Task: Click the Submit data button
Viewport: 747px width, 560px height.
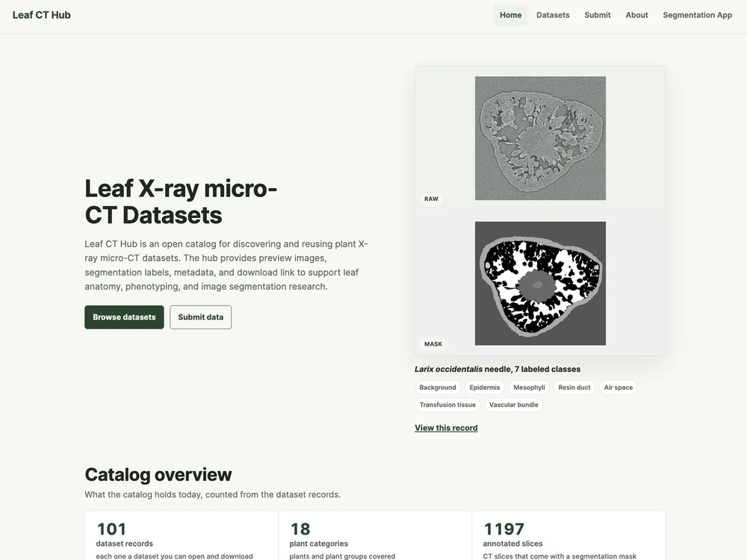Action: [x=200, y=317]
